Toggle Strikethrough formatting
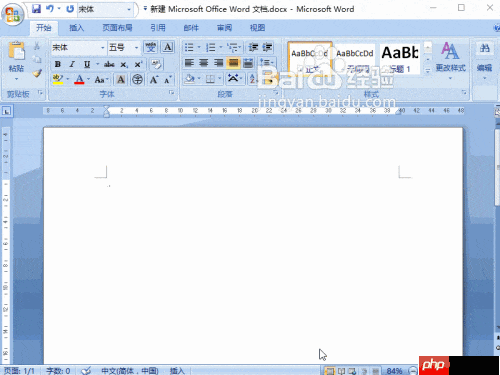This screenshot has height=375, width=500. [x=109, y=64]
